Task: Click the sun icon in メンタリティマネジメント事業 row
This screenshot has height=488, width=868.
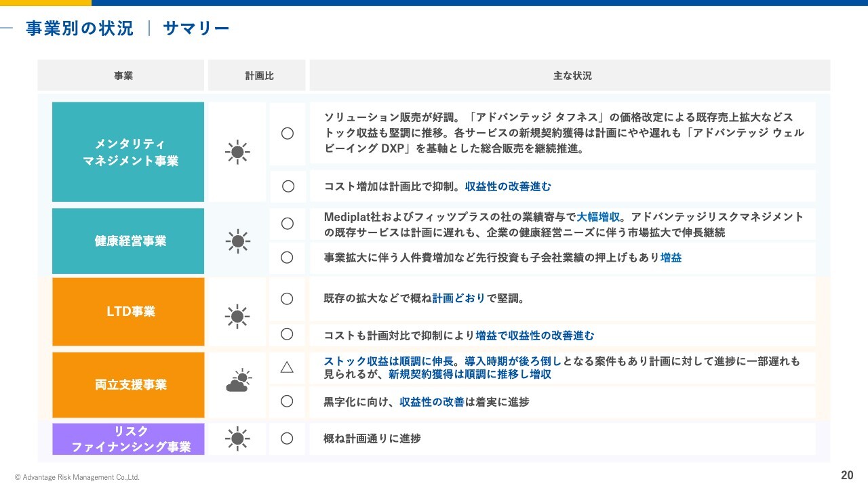Action: [237, 152]
